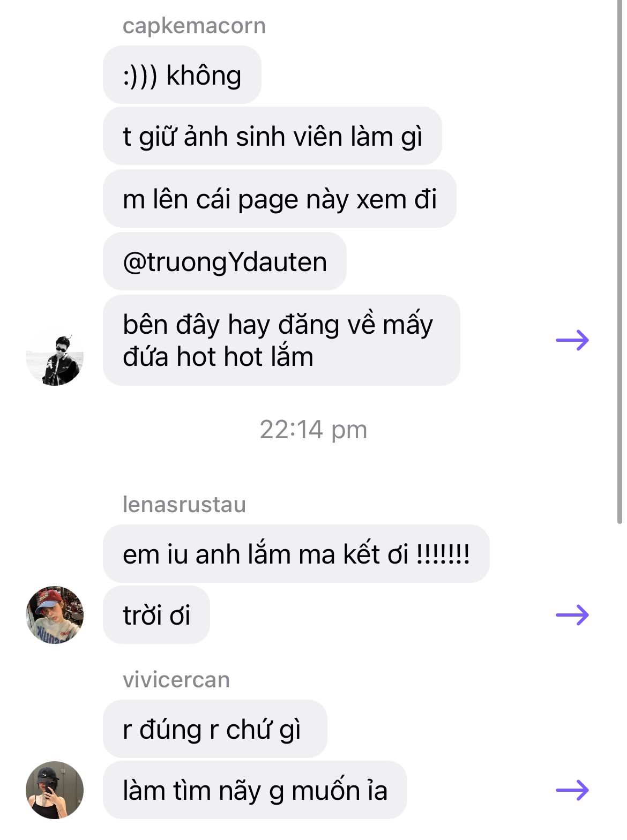Tap the arrow beside the 'trời ơi' message
This screenshot has height=840, width=627.
point(572,615)
